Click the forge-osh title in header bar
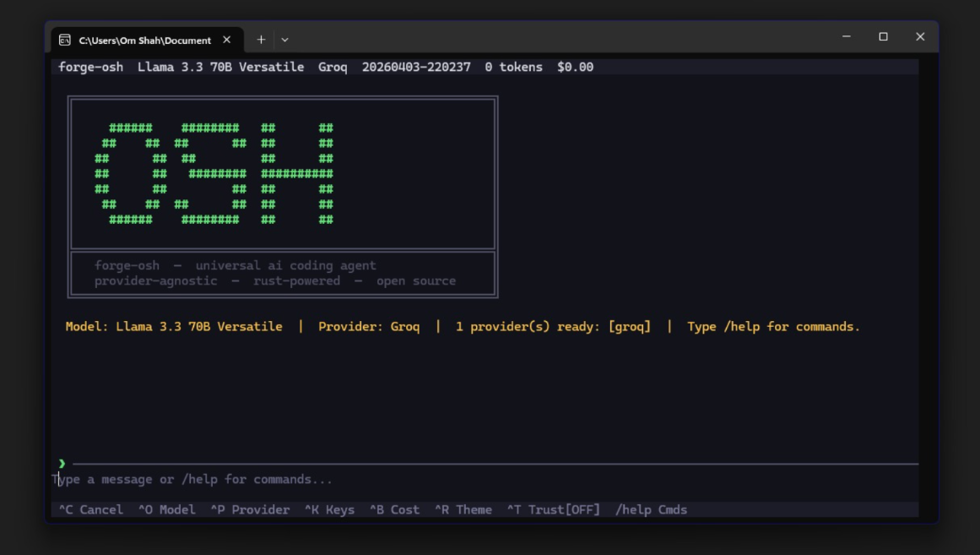The image size is (980, 555). 90,67
